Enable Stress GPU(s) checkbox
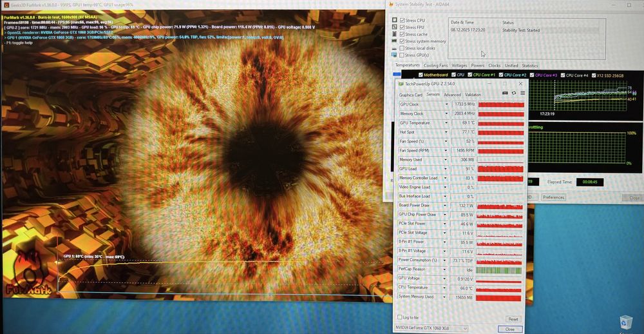The height and width of the screenshot is (334, 644). 402,55
